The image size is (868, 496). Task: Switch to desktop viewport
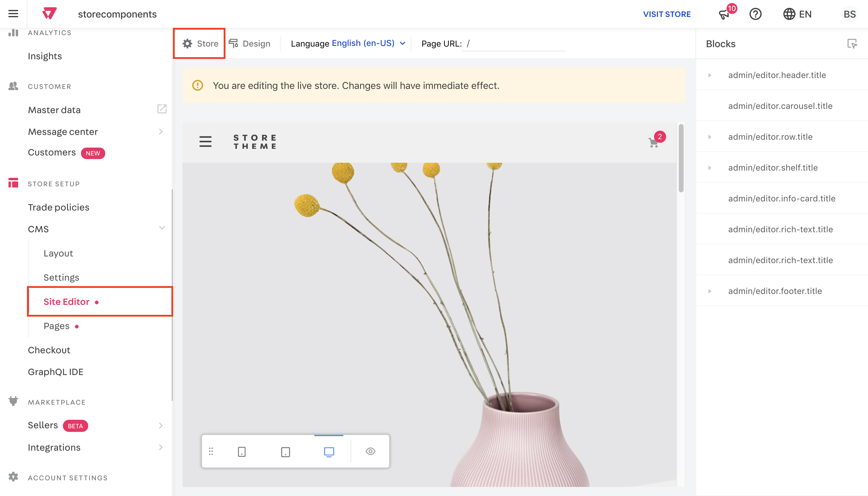tap(329, 452)
